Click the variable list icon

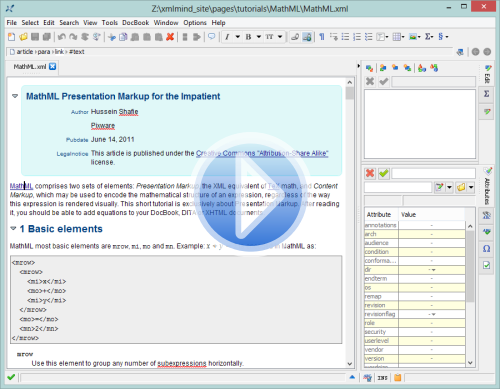369,37
